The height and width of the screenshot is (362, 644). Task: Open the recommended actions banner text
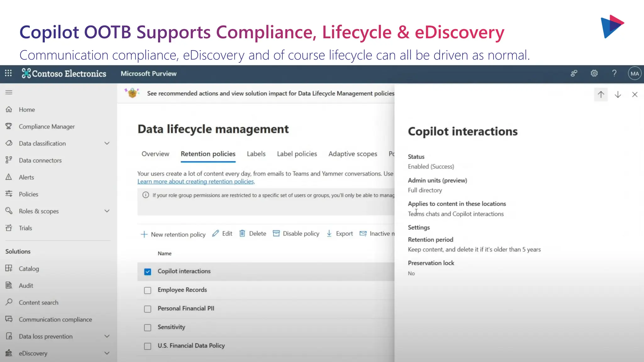(x=270, y=93)
